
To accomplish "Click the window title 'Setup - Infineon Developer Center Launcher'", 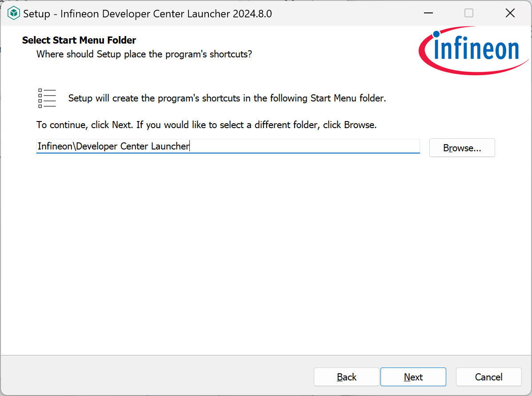I will coord(148,14).
